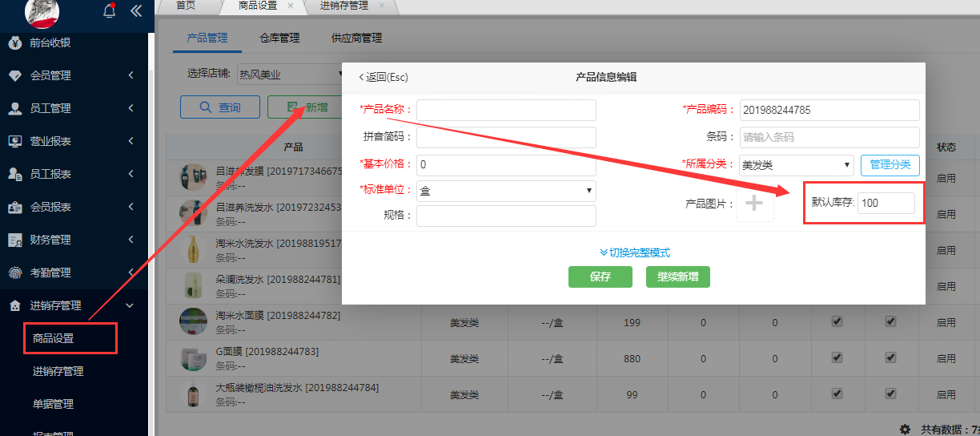Click the gear icon beside 共有数据
This screenshot has height=436, width=980.
[x=905, y=429]
